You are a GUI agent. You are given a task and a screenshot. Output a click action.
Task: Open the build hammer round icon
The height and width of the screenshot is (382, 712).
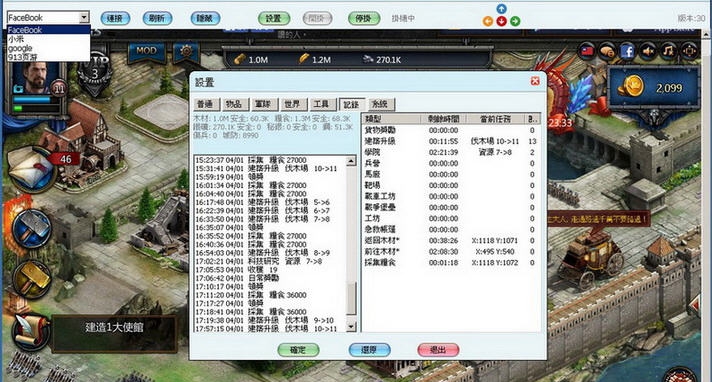tap(32, 228)
